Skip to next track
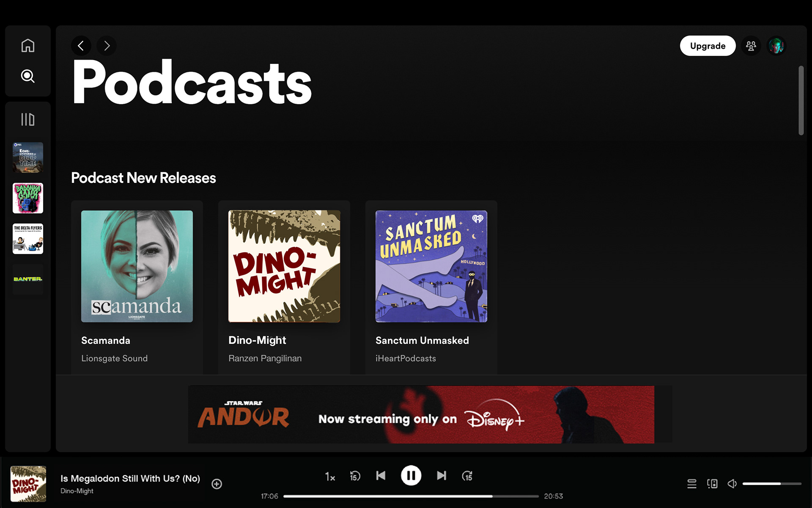 point(441,476)
